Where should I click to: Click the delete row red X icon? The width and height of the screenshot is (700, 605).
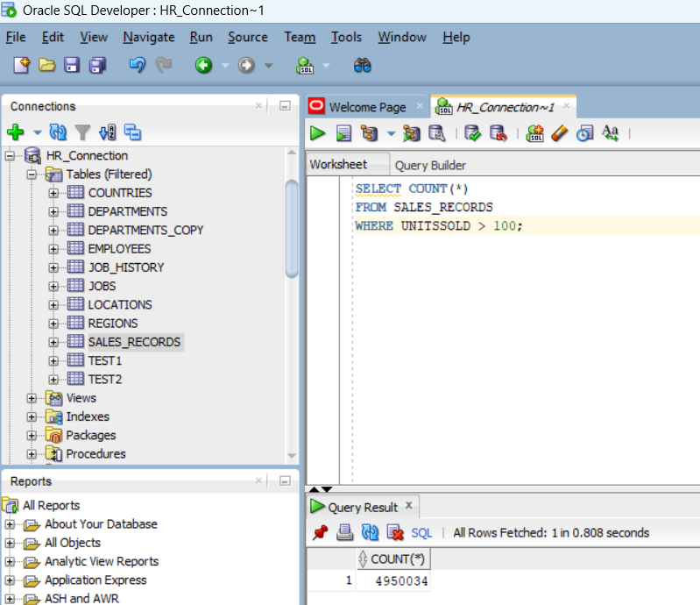pos(395,532)
